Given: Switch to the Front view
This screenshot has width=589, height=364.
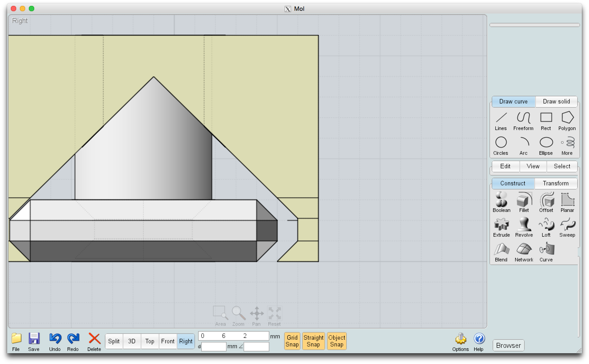Looking at the screenshot, I should click(x=168, y=341).
